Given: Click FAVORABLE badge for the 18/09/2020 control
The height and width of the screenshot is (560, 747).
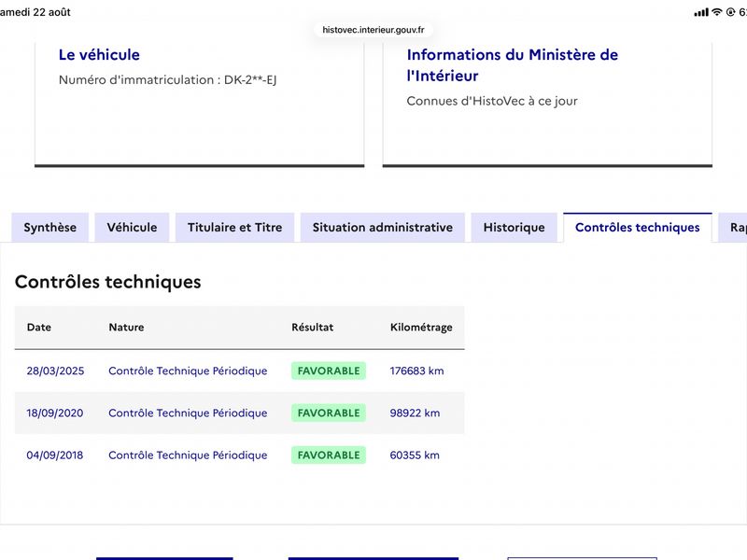Looking at the screenshot, I should point(329,413).
